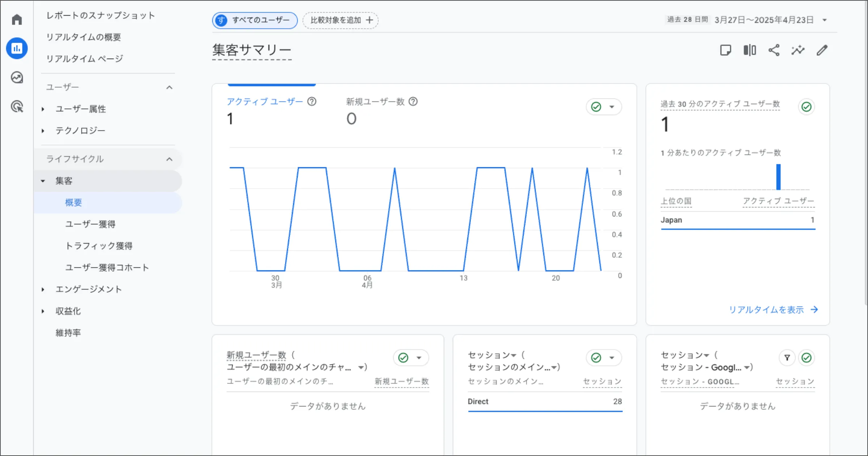Screen dimensions: 868x456
Task: Open the Explore icon in left rail
Action: [x=17, y=77]
